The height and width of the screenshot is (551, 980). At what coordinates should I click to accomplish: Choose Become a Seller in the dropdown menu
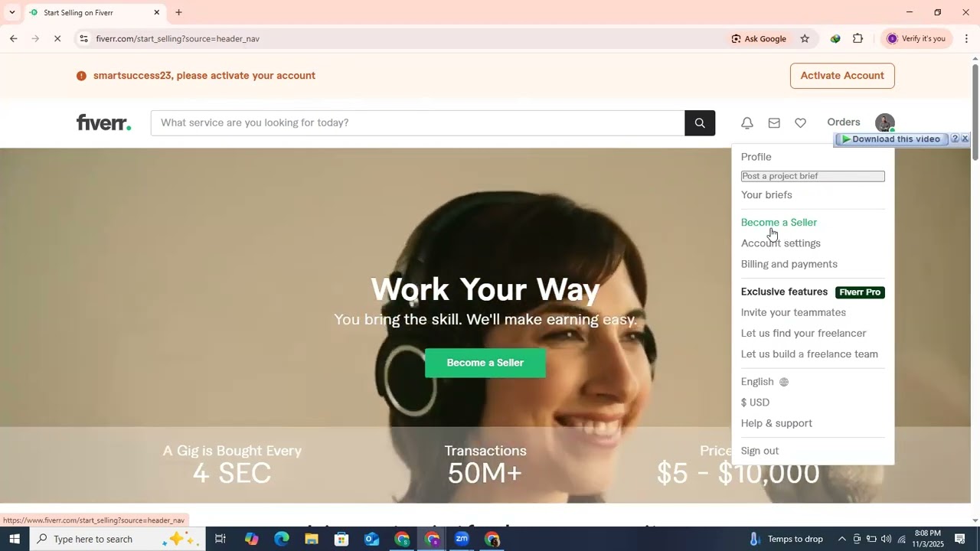[x=779, y=223]
